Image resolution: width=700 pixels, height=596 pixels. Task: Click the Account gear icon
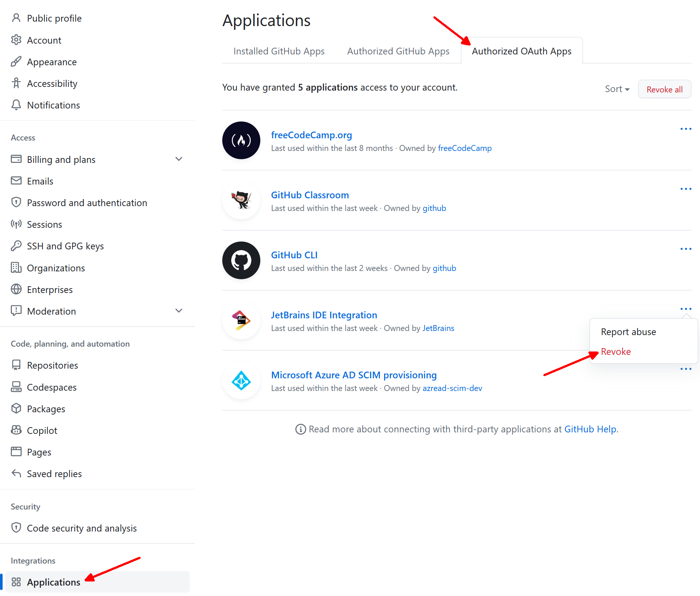click(16, 40)
